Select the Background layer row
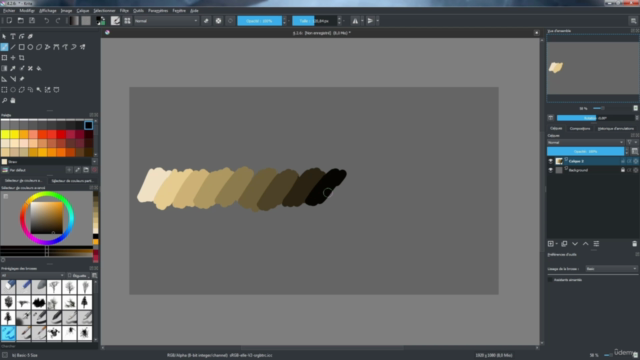Viewport: 640px width, 360px height. [x=593, y=170]
